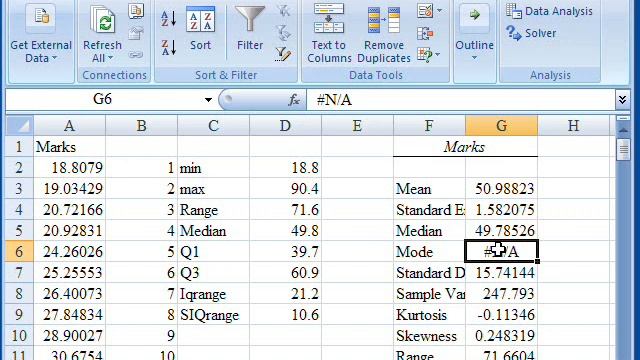Viewport: 640px width, 360px height.
Task: Sort A to Z ascending
Action: tap(169, 18)
